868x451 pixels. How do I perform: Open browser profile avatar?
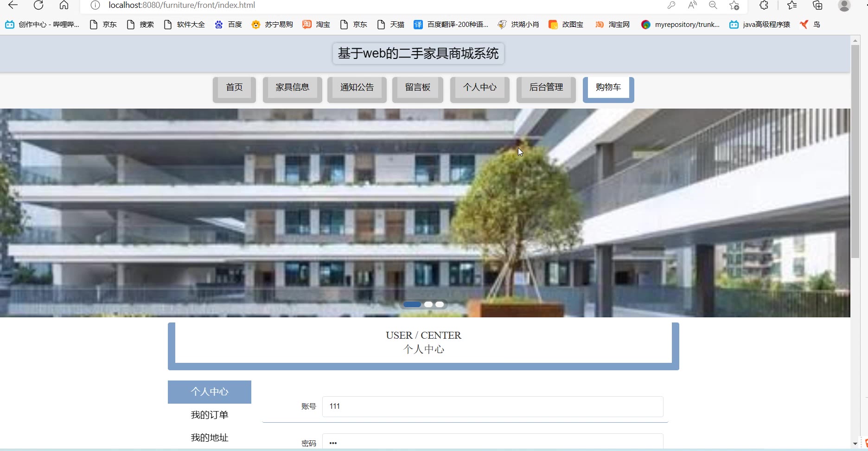(x=844, y=5)
